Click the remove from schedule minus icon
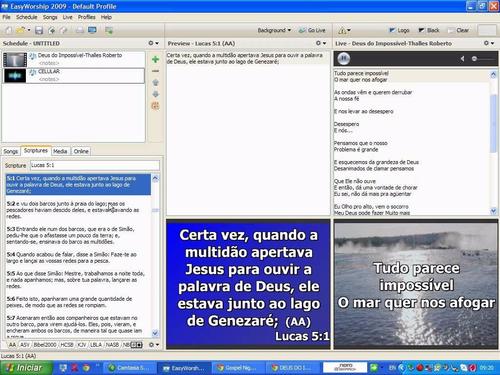The height and width of the screenshot is (375, 500). point(155,71)
